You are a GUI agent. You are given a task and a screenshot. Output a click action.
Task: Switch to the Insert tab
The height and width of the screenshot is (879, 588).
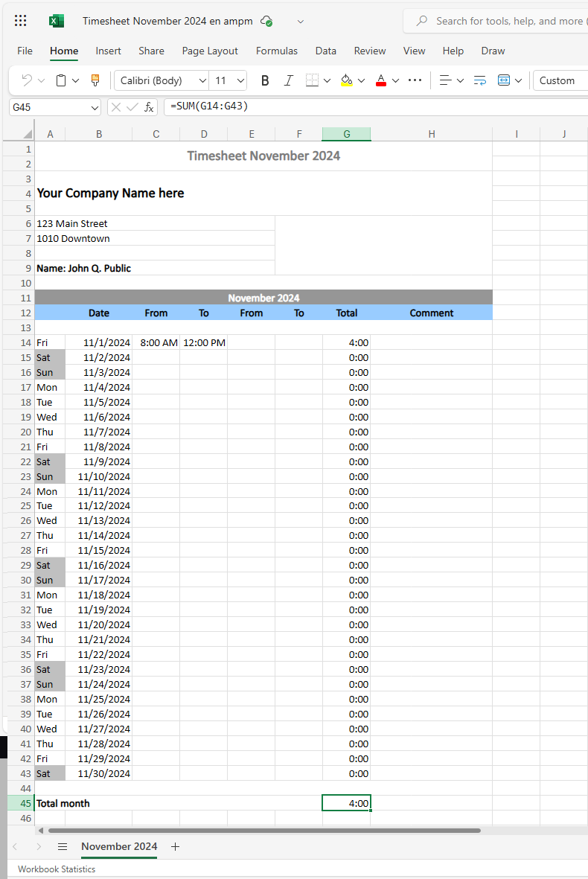108,51
